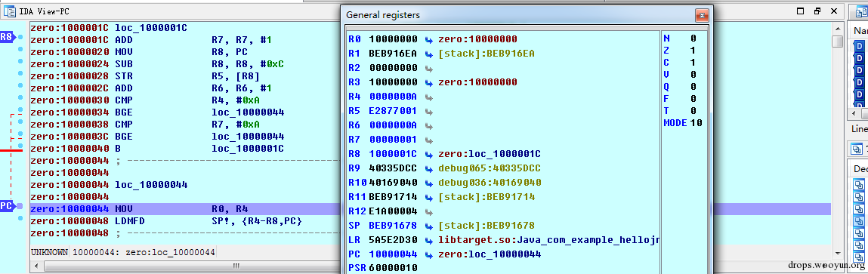Follow the jump arrow next to LR value

tap(428, 240)
